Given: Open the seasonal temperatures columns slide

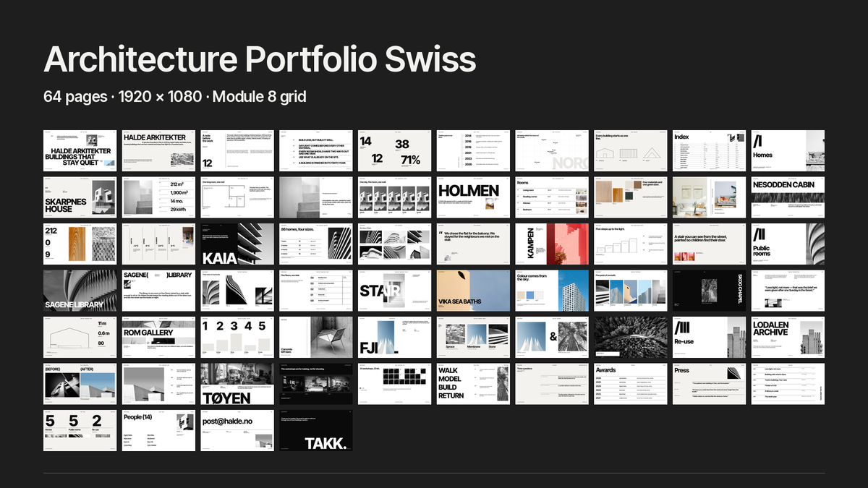Looking at the screenshot, I should [x=158, y=244].
